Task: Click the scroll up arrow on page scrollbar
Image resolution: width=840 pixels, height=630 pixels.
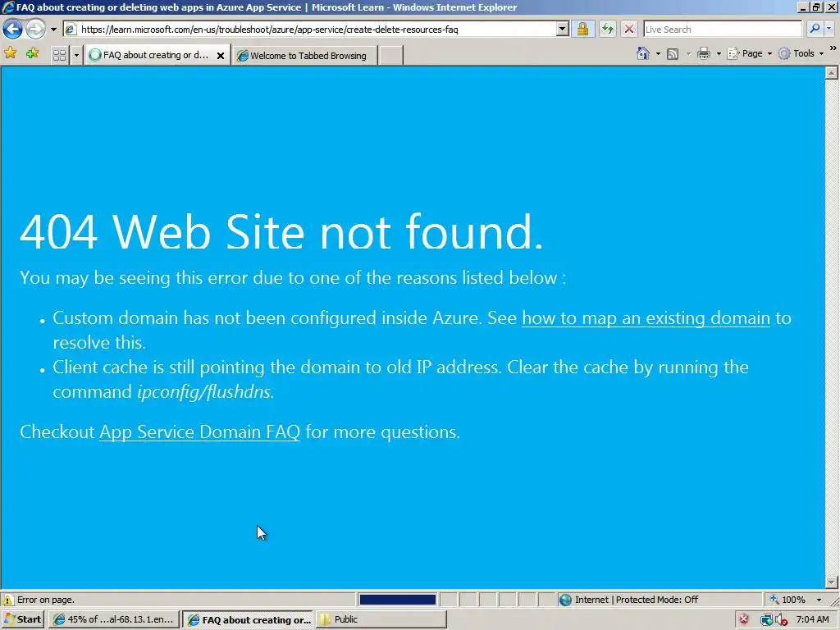Action: point(832,73)
